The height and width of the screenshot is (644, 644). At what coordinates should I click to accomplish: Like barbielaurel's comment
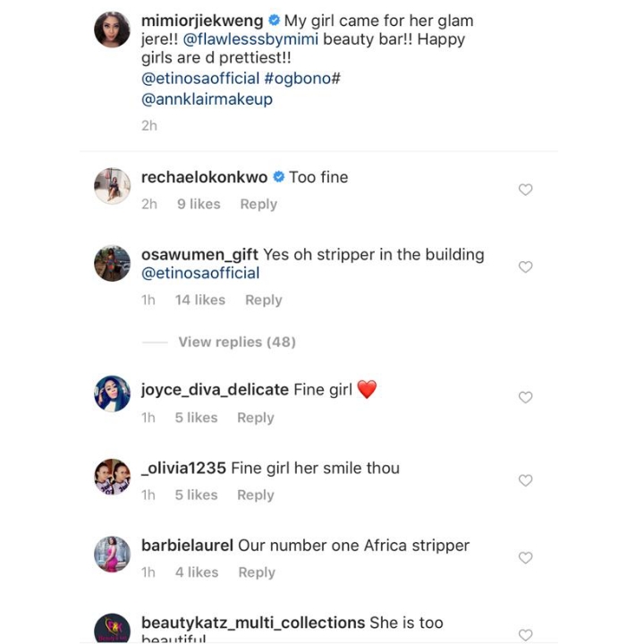(526, 557)
